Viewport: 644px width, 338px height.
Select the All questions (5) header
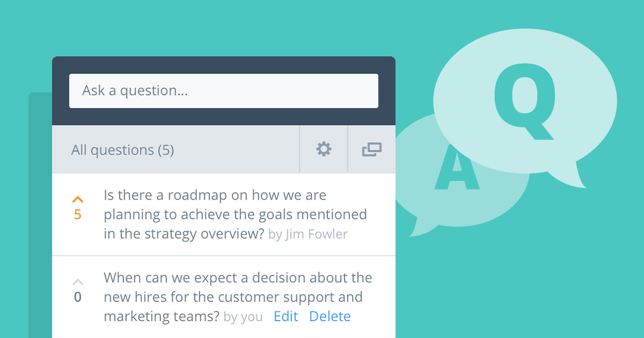click(122, 150)
